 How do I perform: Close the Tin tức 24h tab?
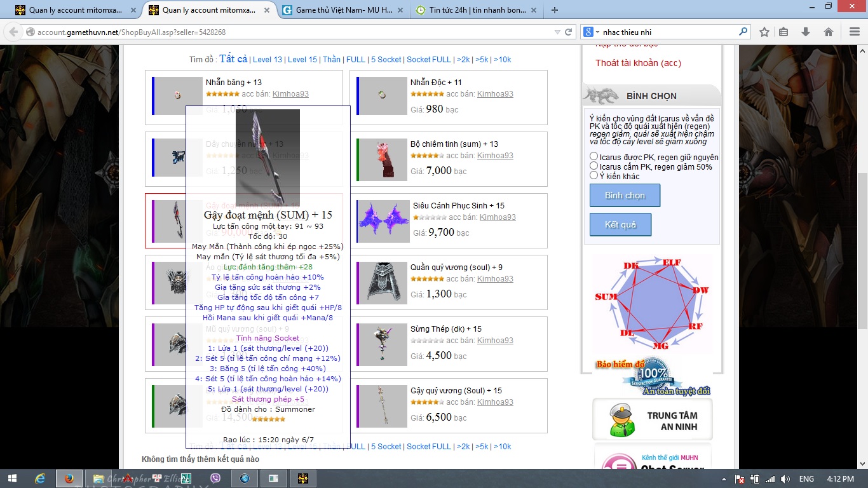(x=533, y=10)
